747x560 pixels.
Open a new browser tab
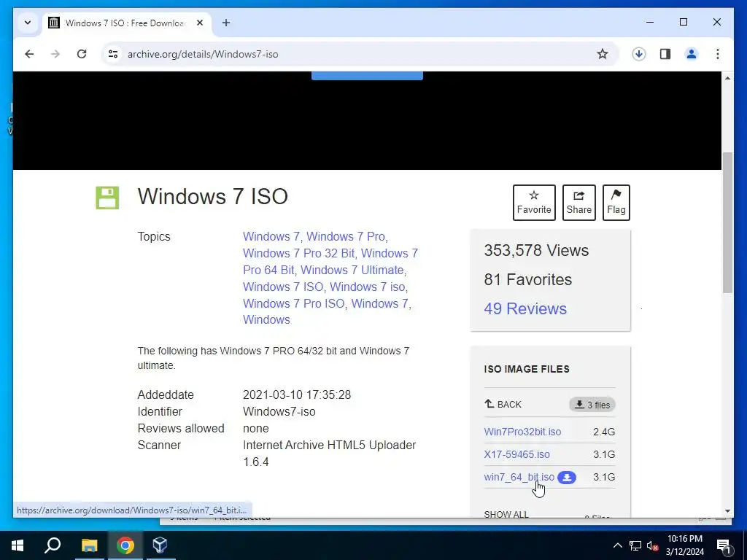pos(226,23)
